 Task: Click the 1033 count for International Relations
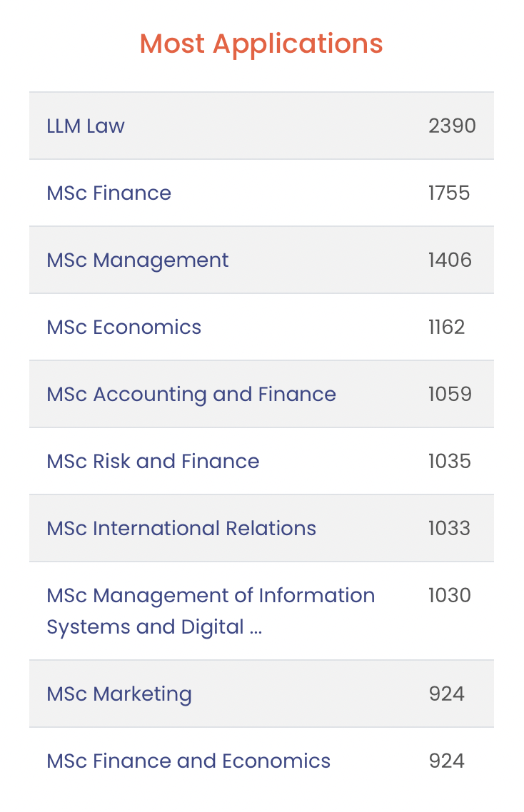click(x=449, y=529)
